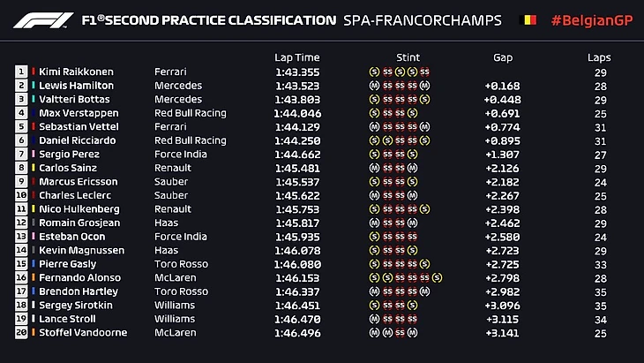This screenshot has height=363, width=644.
Task: Click the team color bar beside Carlos Sainz
Action: pyautogui.click(x=34, y=168)
